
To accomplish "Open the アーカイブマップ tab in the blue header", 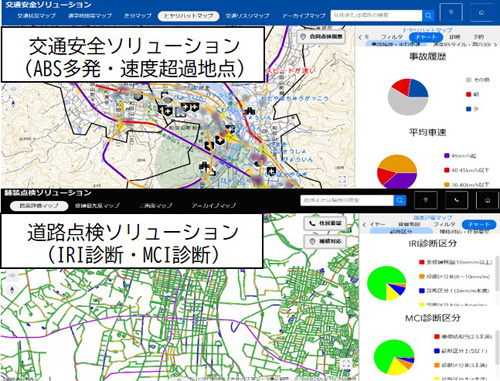I will (x=304, y=16).
